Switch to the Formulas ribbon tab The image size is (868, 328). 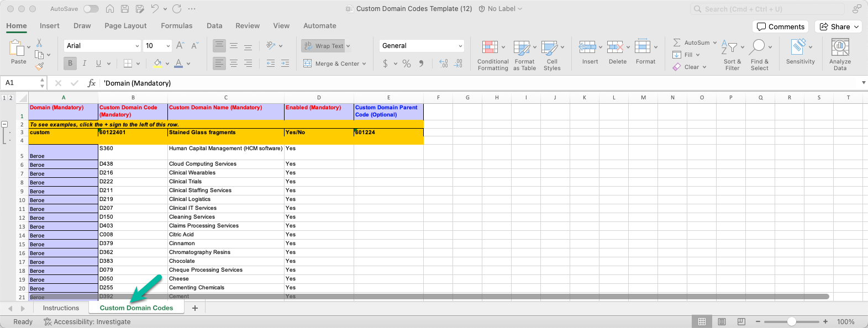click(x=176, y=26)
